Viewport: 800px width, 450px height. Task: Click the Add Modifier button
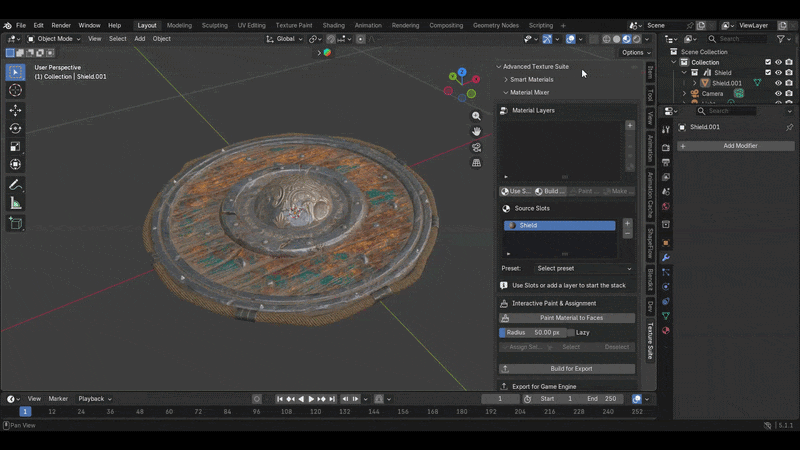[x=735, y=146]
